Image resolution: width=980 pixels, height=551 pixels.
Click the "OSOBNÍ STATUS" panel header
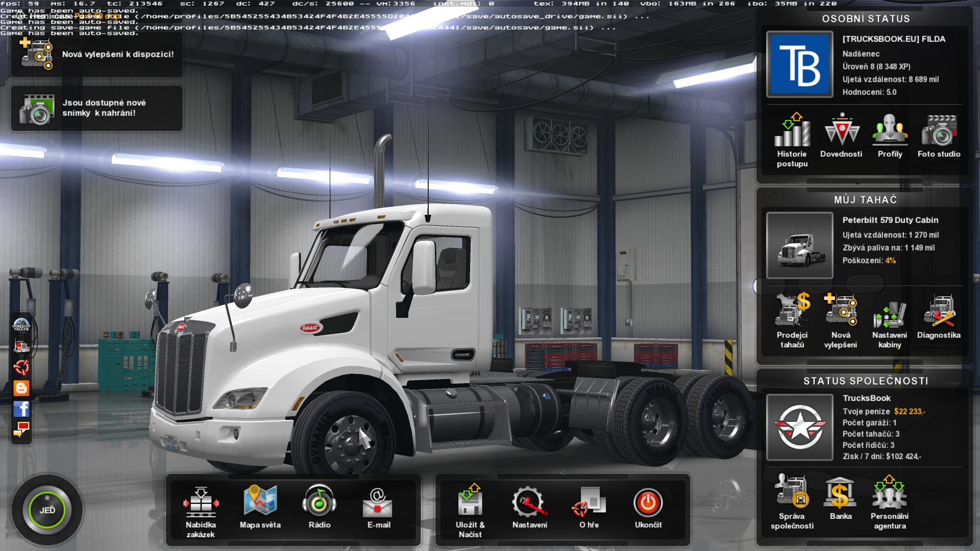(x=866, y=19)
